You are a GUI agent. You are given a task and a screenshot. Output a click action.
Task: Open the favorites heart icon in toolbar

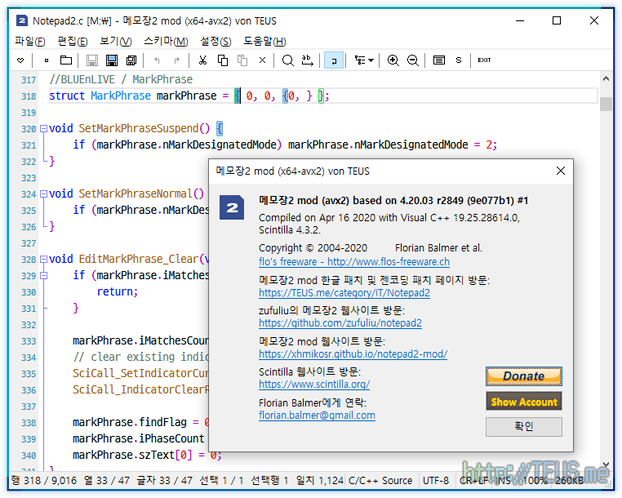click(x=21, y=60)
